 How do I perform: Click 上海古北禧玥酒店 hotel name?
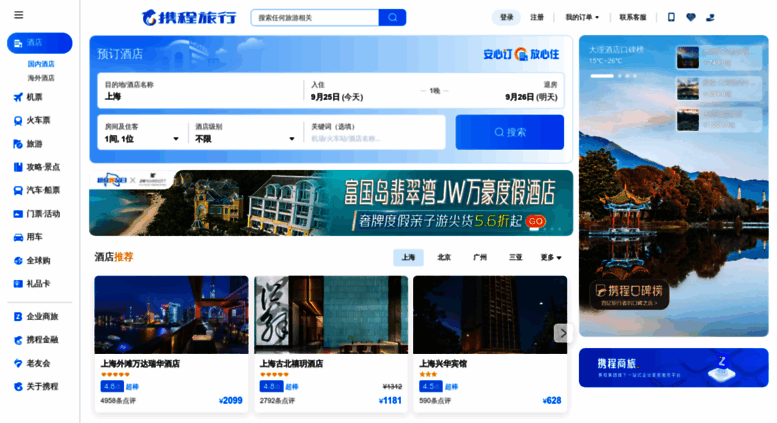tap(291, 364)
